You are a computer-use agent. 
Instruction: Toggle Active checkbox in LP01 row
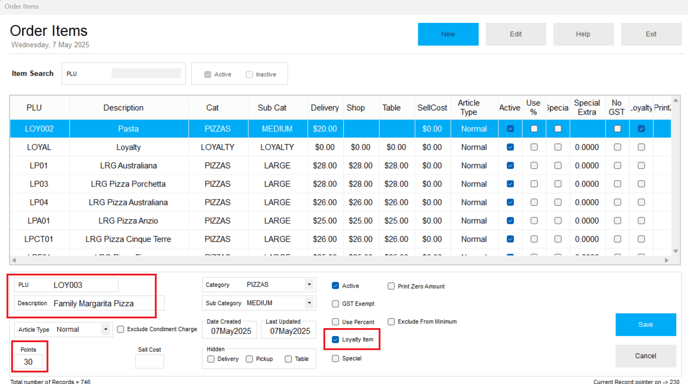click(x=510, y=166)
